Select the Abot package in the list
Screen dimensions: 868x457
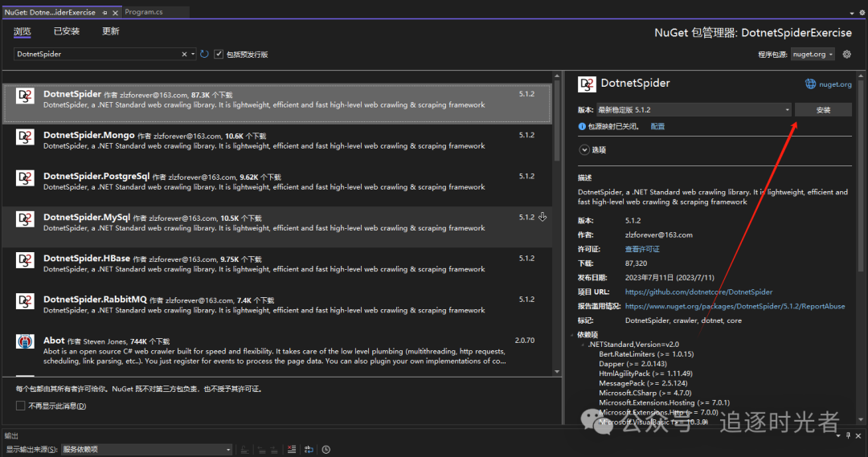click(276, 350)
